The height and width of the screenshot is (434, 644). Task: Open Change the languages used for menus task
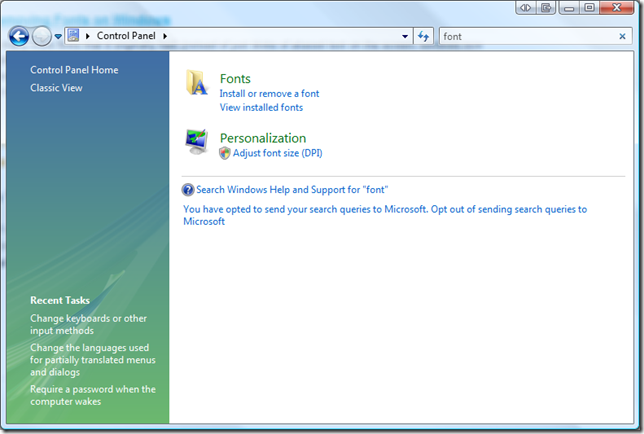(93, 360)
